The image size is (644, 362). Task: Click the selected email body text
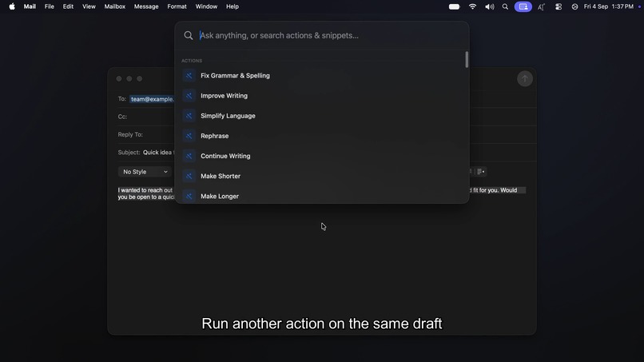[145, 193]
